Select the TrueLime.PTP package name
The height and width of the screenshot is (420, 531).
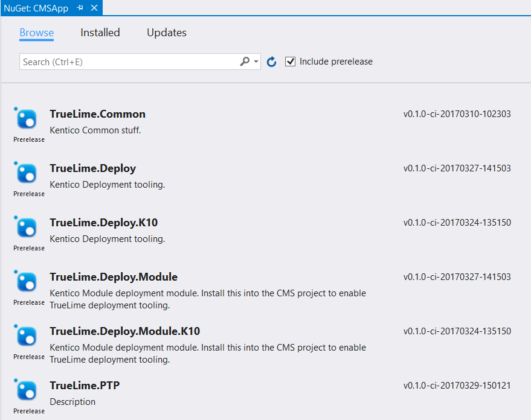(x=85, y=386)
